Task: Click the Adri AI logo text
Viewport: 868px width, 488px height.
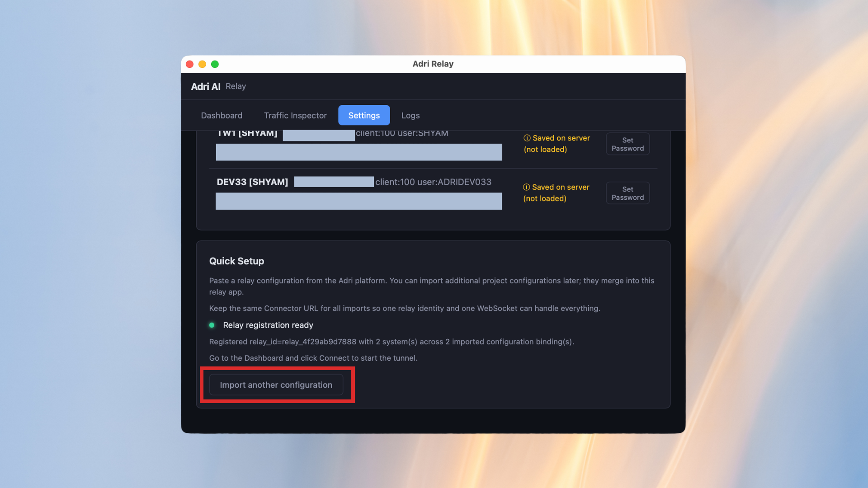Action: point(205,86)
